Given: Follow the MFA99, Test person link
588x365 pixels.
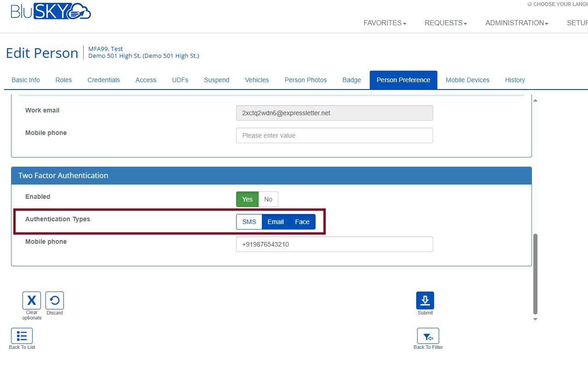Looking at the screenshot, I should 106,49.
